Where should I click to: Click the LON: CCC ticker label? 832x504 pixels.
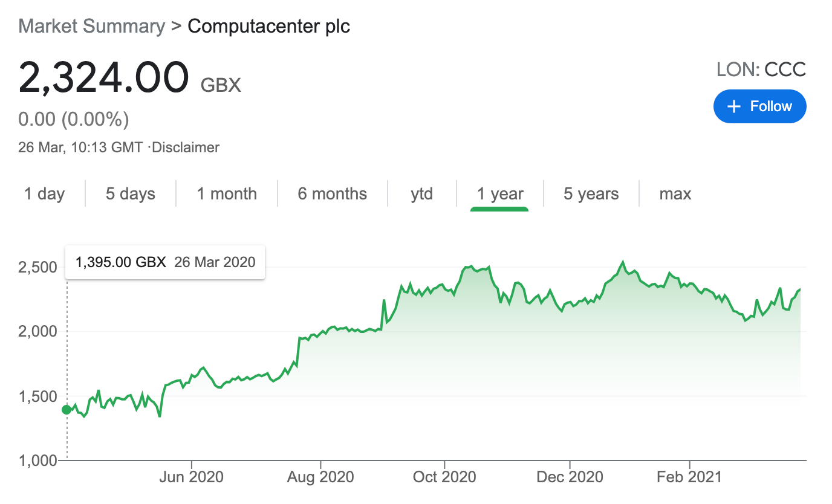761,69
